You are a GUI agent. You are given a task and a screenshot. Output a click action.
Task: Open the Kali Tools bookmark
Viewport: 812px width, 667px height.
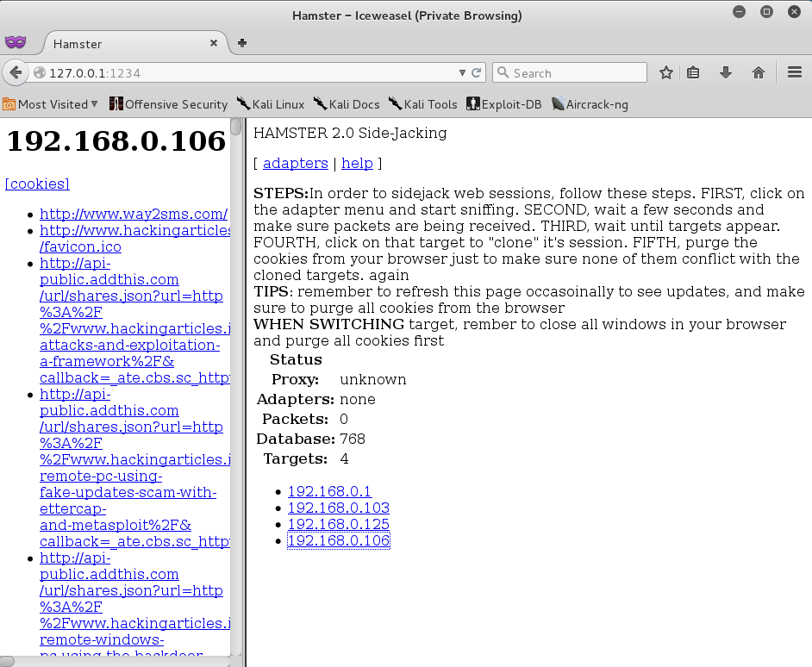click(x=423, y=104)
